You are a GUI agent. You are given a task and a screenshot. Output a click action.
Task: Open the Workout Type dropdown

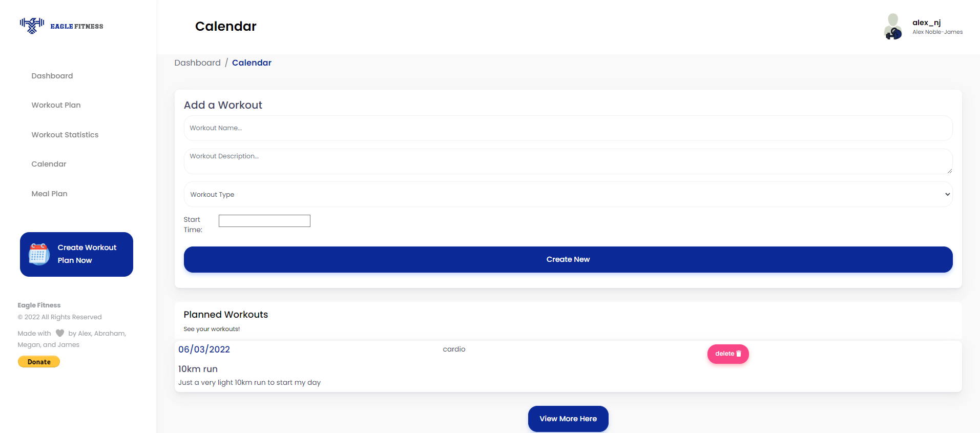coord(568,194)
